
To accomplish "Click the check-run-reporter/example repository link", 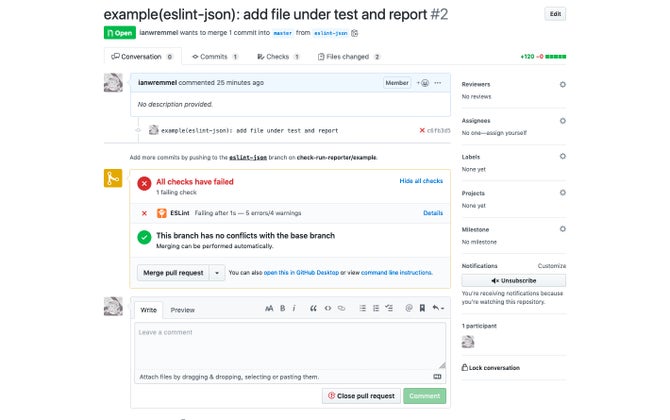I will pyautogui.click(x=336, y=157).
